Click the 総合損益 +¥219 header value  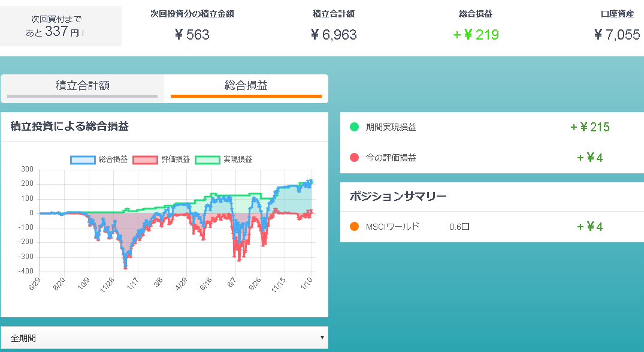476,35
